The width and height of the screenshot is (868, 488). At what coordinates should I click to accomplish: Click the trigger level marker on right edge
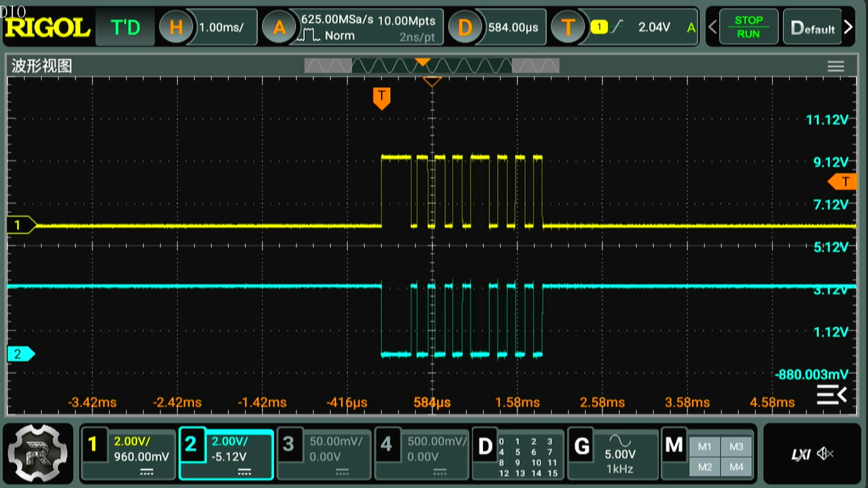pyautogui.click(x=843, y=182)
